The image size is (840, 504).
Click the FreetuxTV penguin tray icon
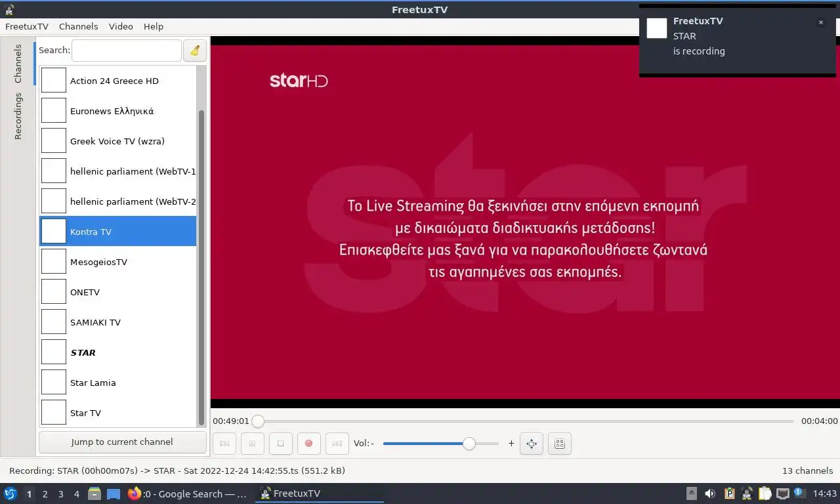(x=747, y=493)
